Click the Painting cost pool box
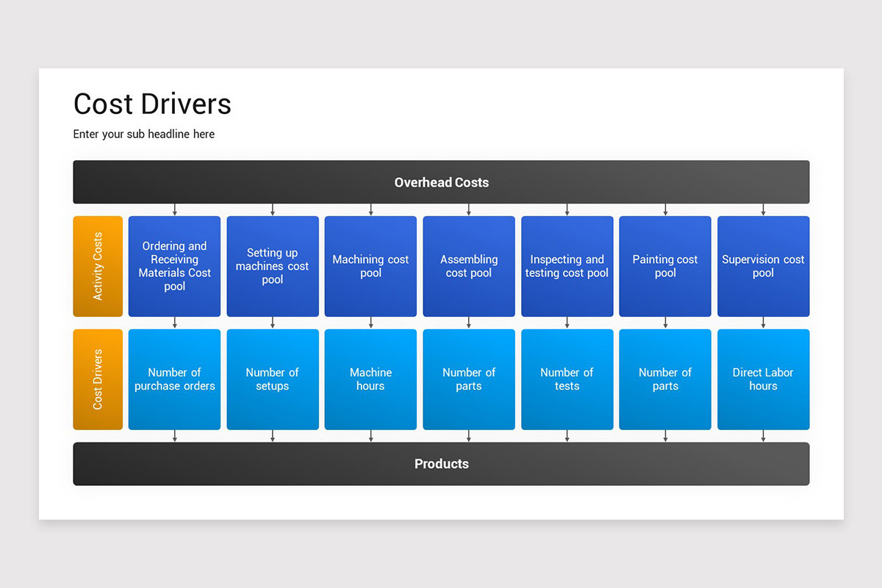The width and height of the screenshot is (882, 588). pyautogui.click(x=665, y=266)
